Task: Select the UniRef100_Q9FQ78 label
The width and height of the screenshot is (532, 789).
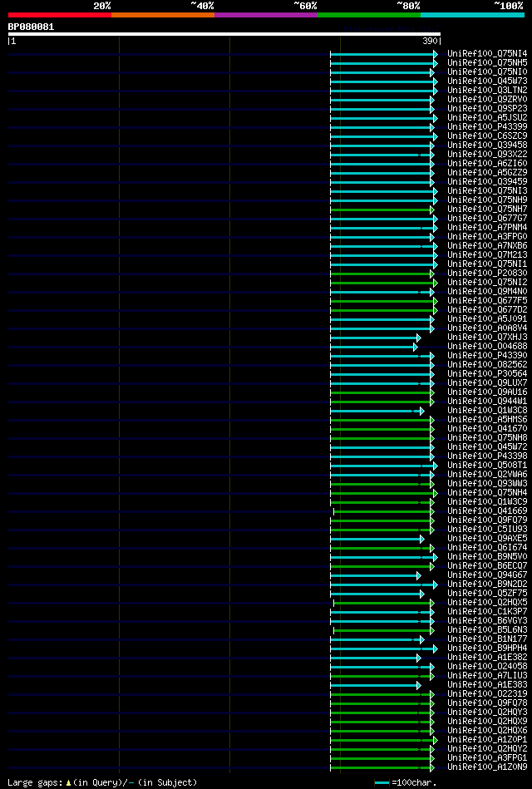Action: (x=487, y=703)
